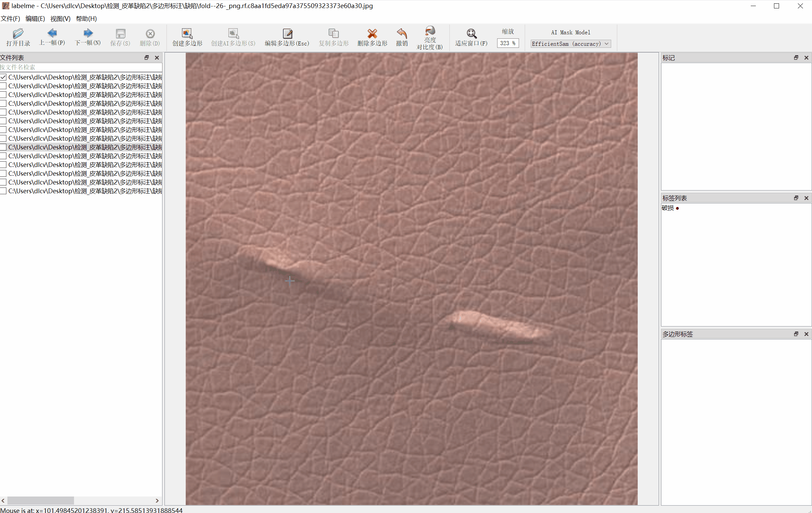Close the 多边形标签 panel

(806, 334)
